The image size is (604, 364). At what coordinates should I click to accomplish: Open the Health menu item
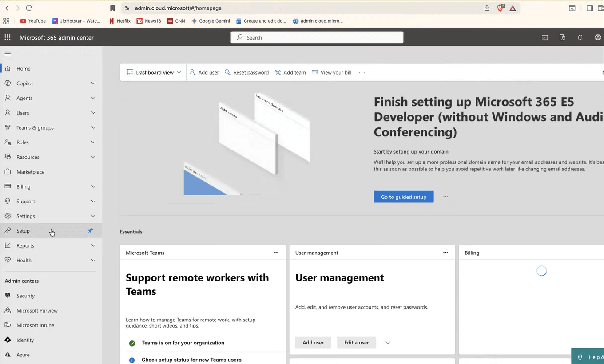(24, 260)
